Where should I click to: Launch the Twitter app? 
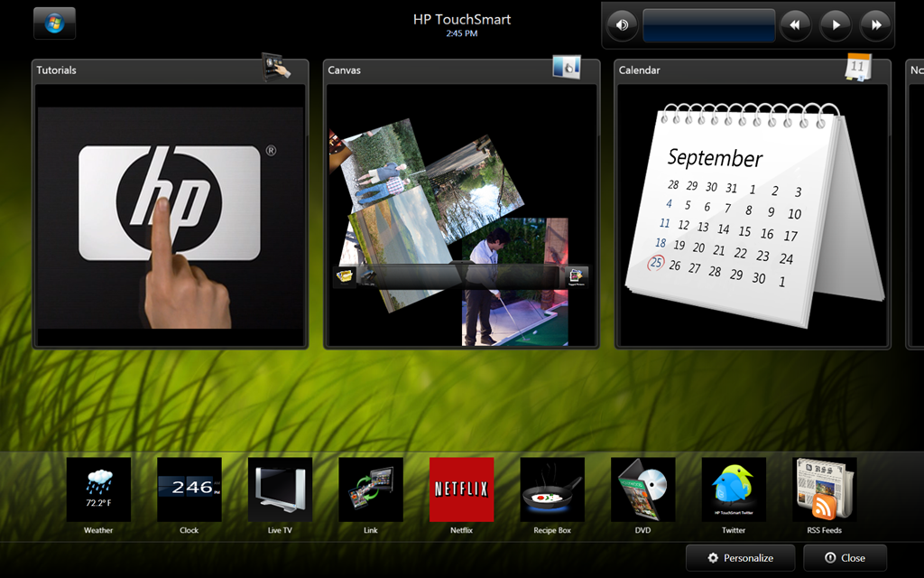point(734,489)
